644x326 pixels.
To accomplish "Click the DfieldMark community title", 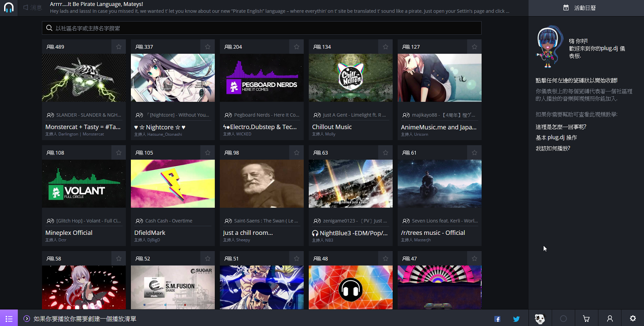I will pyautogui.click(x=150, y=233).
